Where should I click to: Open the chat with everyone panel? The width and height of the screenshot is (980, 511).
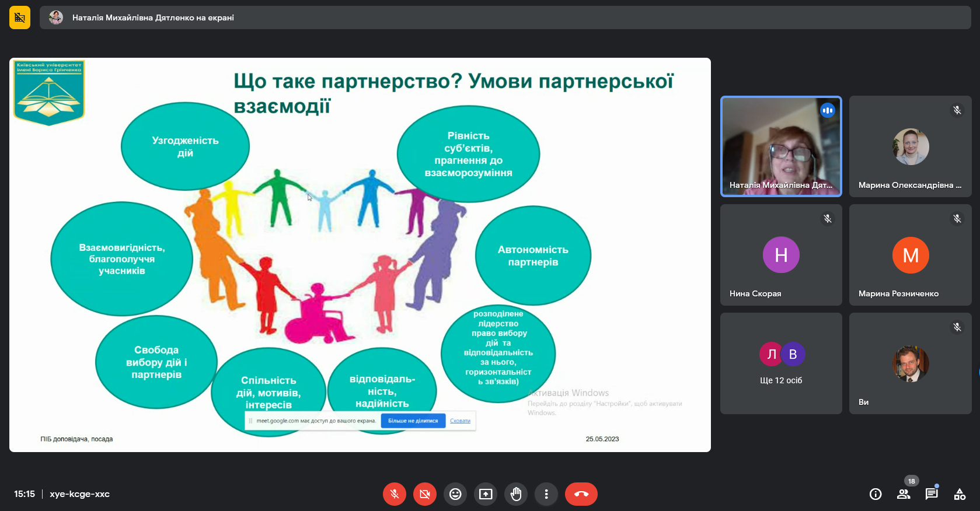point(932,494)
